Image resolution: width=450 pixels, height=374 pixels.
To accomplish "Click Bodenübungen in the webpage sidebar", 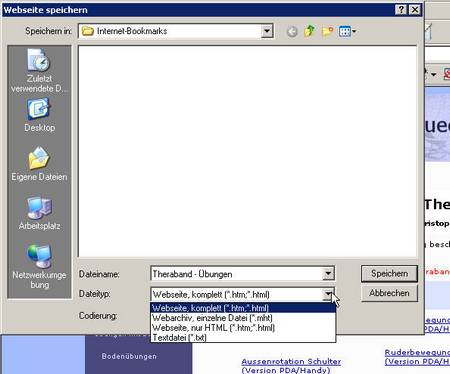I will [x=129, y=356].
